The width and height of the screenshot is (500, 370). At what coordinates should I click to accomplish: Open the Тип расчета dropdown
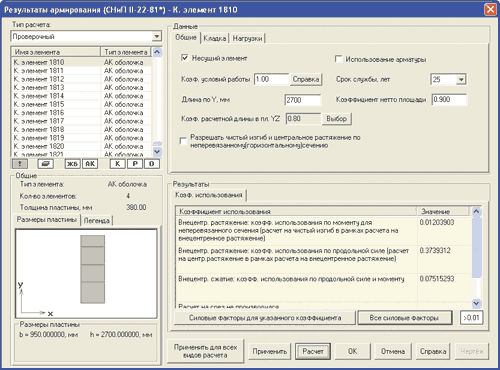click(x=157, y=36)
